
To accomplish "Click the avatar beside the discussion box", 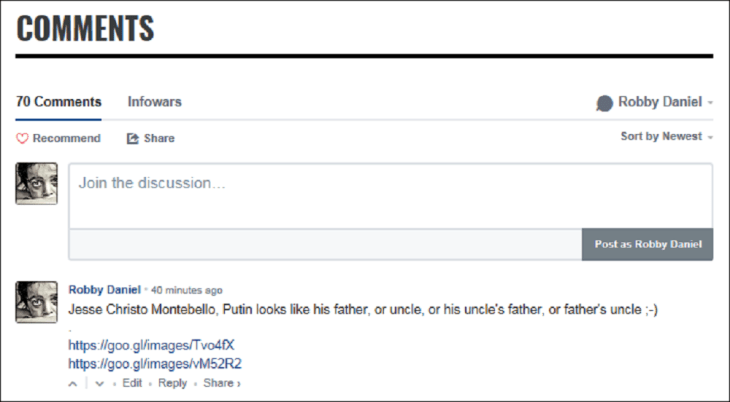I will 36,183.
